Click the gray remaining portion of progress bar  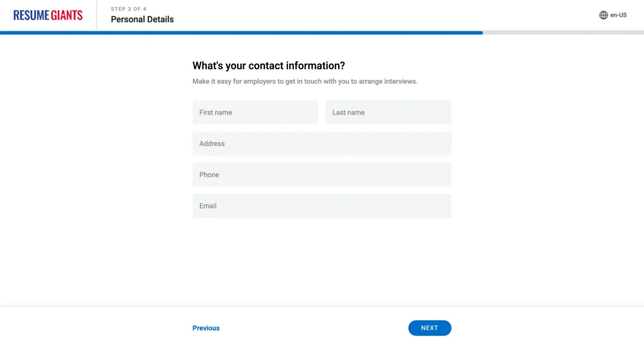(563, 33)
